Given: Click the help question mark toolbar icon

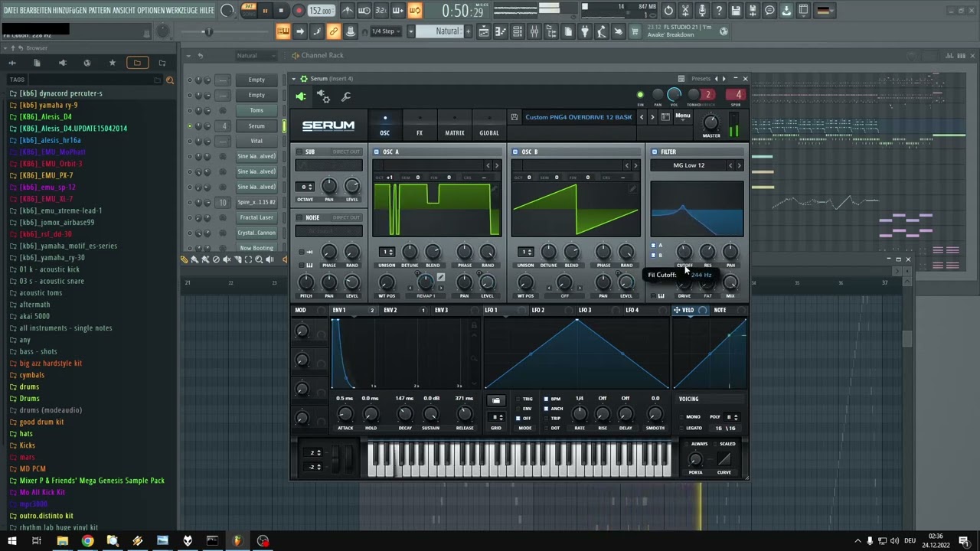Looking at the screenshot, I should [719, 11].
